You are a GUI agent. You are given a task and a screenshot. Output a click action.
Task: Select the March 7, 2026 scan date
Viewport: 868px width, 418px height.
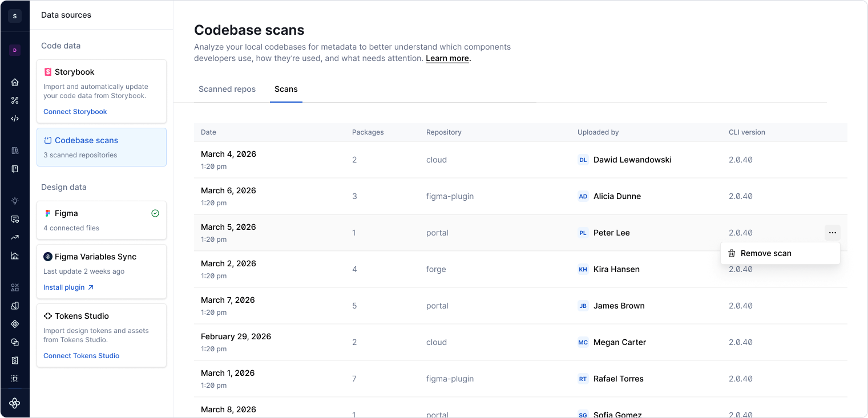pyautogui.click(x=228, y=300)
